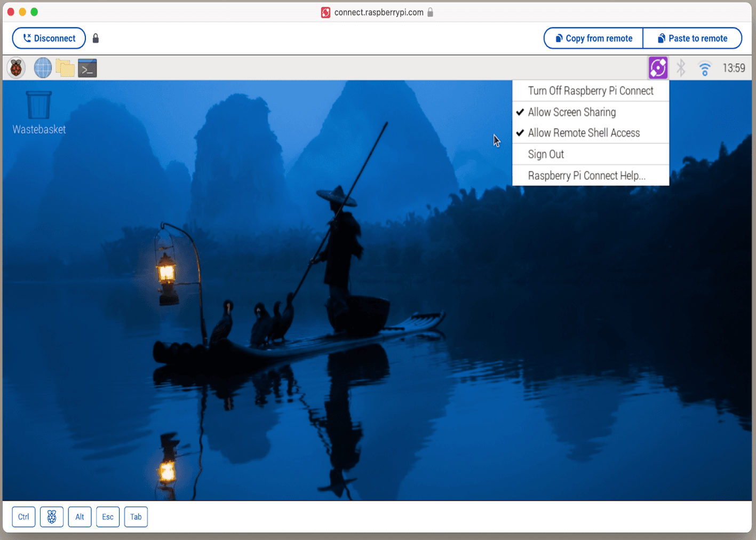Select Turn Off Raspberry Pi Connect

click(590, 91)
